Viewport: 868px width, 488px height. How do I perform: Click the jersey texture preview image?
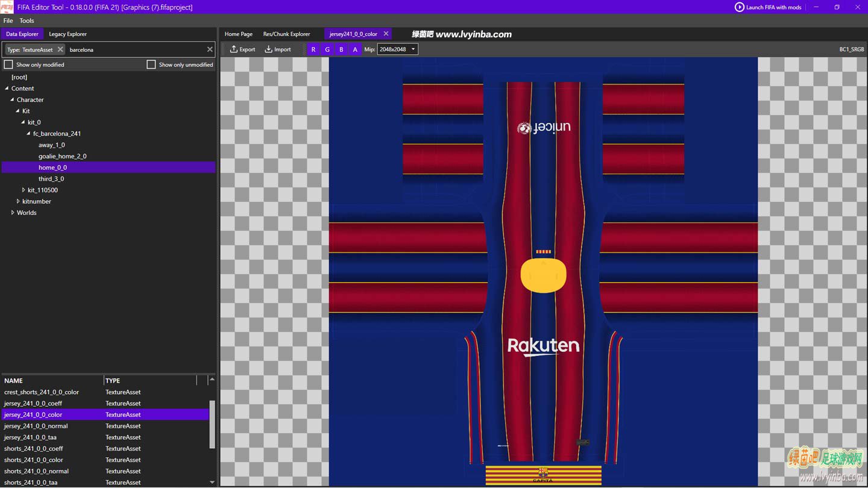(x=543, y=271)
